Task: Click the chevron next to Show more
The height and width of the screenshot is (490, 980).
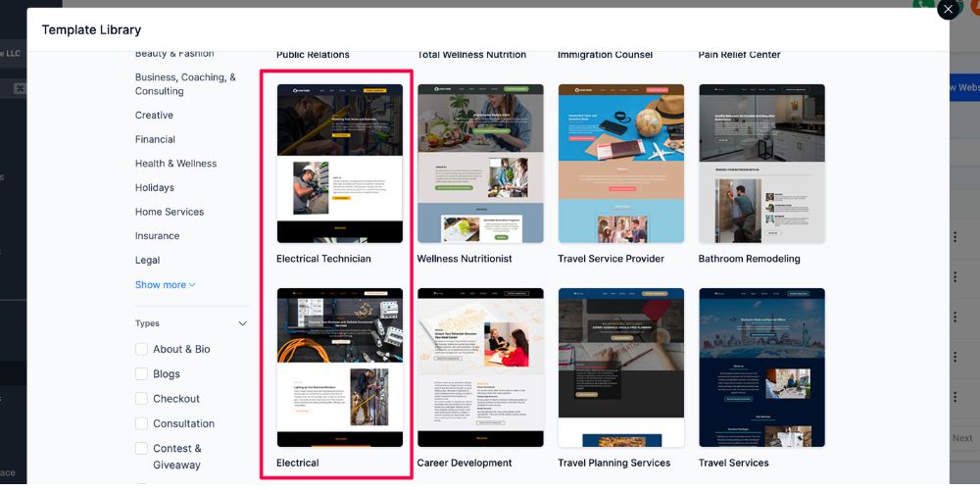Action: (192, 285)
